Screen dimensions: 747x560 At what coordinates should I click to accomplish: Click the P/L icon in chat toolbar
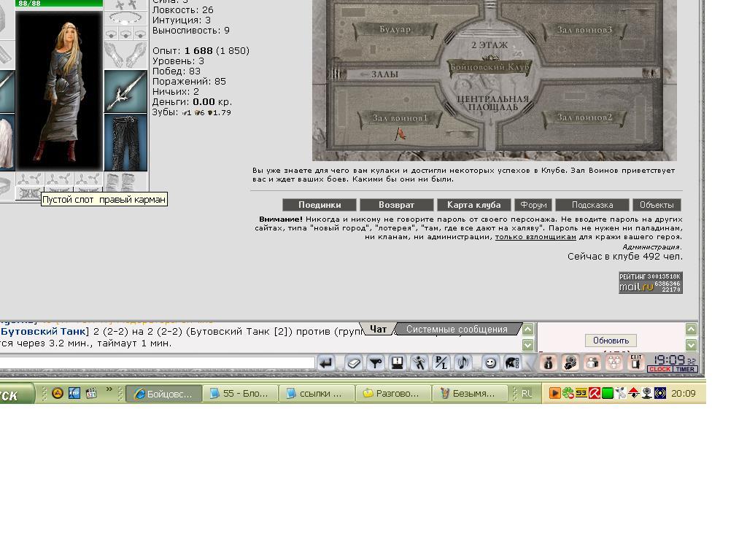coord(441,363)
